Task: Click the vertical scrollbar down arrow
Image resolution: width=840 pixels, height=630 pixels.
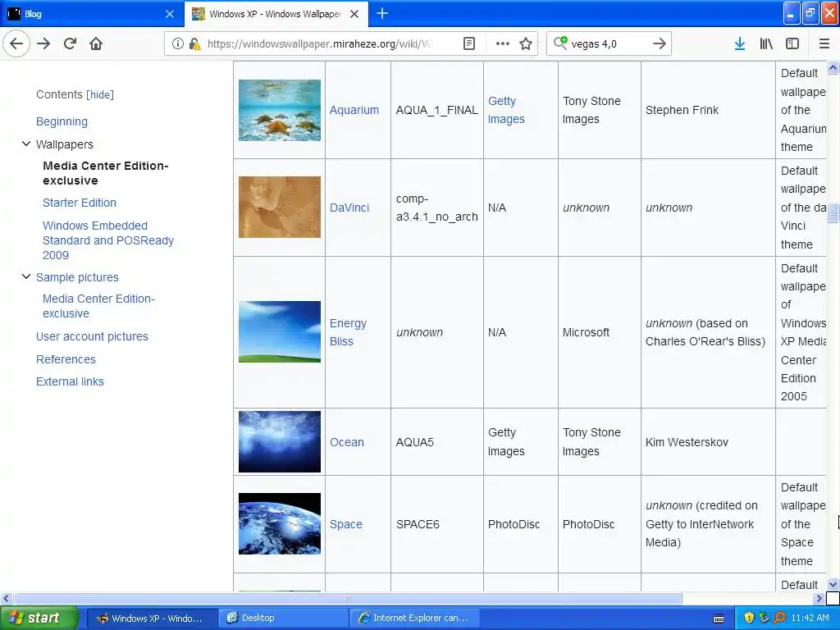Action: (x=833, y=584)
